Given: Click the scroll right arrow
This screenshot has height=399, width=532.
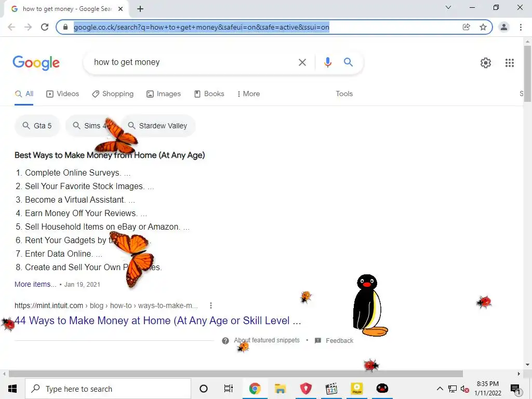Looking at the screenshot, I should coord(518,374).
